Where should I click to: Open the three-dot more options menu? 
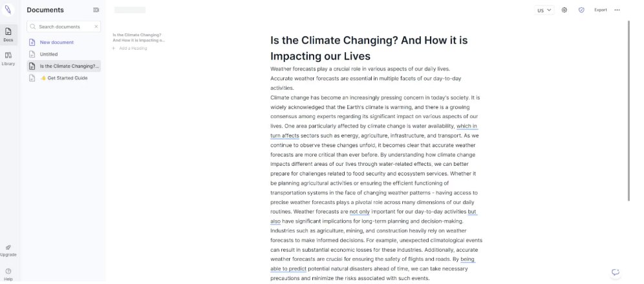pyautogui.click(x=617, y=10)
